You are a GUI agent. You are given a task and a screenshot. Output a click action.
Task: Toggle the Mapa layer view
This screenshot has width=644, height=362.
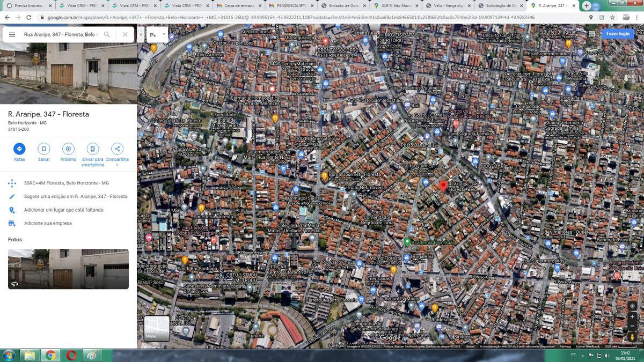(157, 328)
